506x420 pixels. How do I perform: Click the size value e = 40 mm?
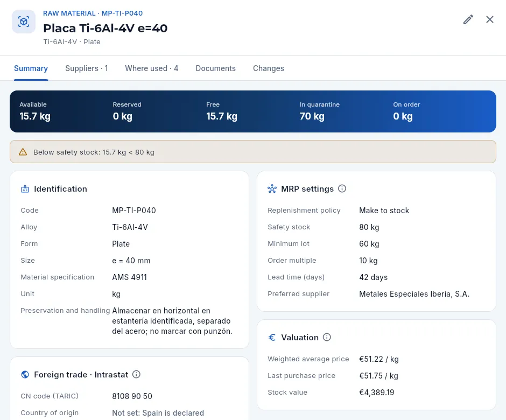click(131, 261)
